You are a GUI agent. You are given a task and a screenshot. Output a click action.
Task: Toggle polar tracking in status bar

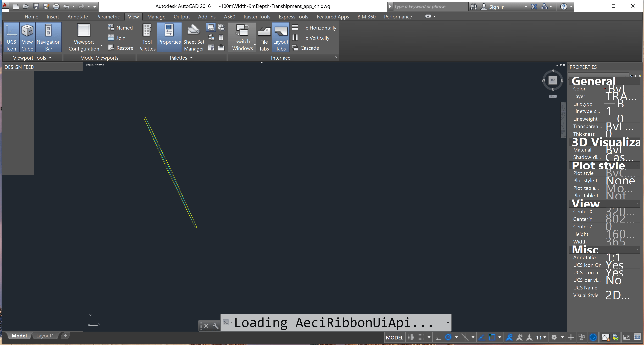click(x=448, y=337)
